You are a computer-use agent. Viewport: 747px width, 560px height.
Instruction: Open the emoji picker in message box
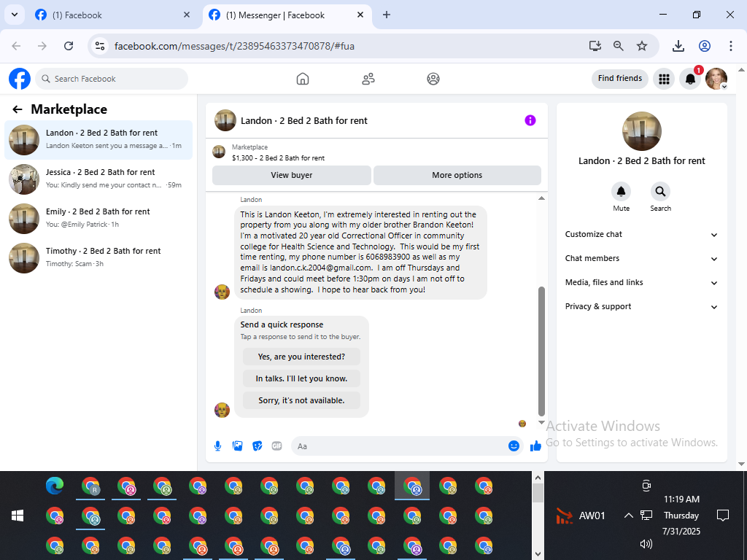tap(514, 446)
